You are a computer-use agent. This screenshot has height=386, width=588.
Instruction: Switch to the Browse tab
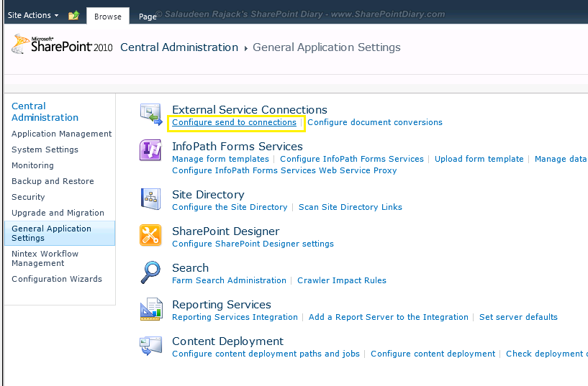point(108,17)
